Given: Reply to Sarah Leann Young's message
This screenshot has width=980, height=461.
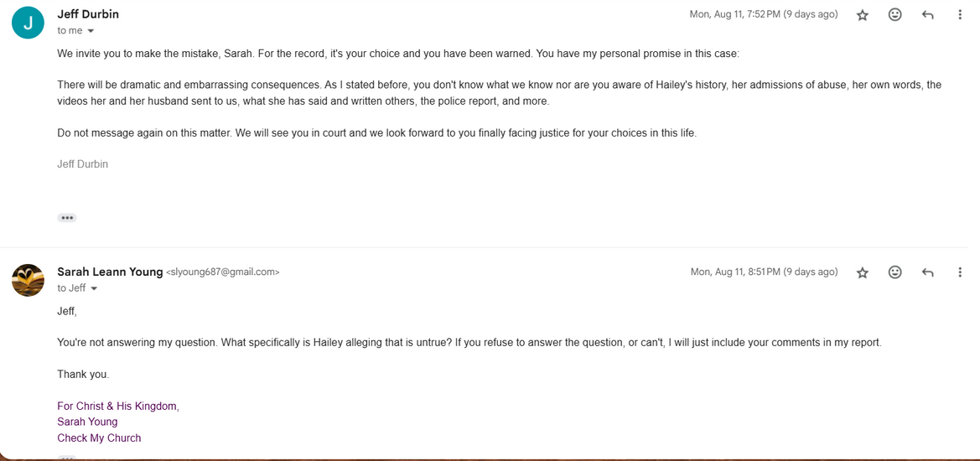Looking at the screenshot, I should point(927,272).
